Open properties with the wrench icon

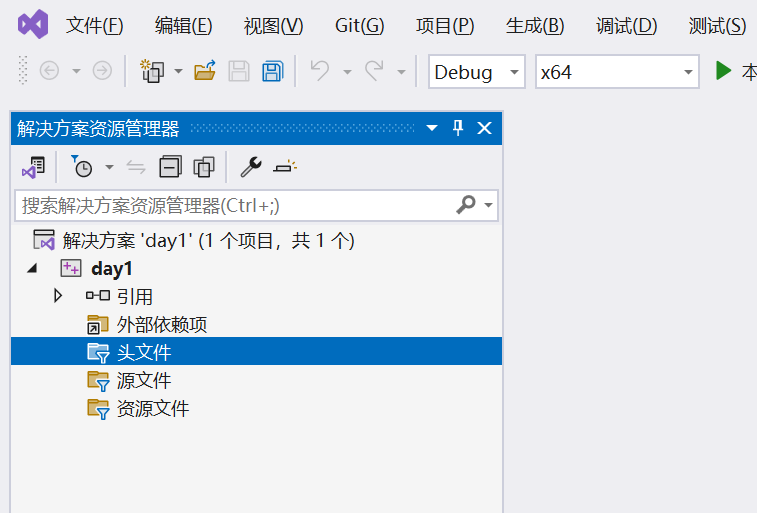(x=251, y=167)
